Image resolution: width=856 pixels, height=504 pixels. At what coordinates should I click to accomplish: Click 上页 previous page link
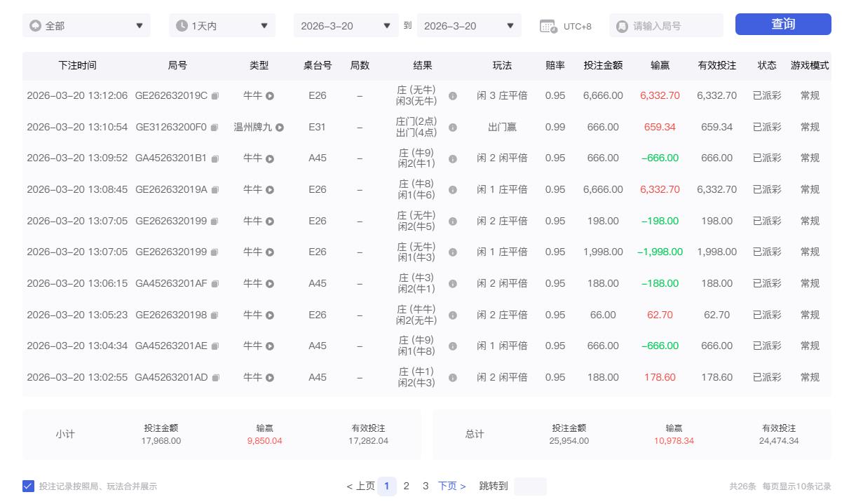click(x=360, y=486)
